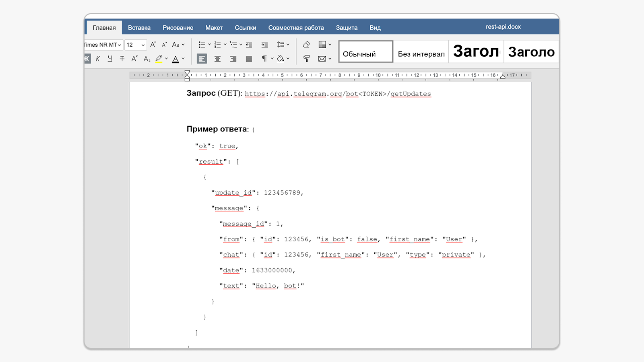Screen dimensions: 644x362
Task: Expand mail merge dropdown arrow
Action: (x=330, y=59)
